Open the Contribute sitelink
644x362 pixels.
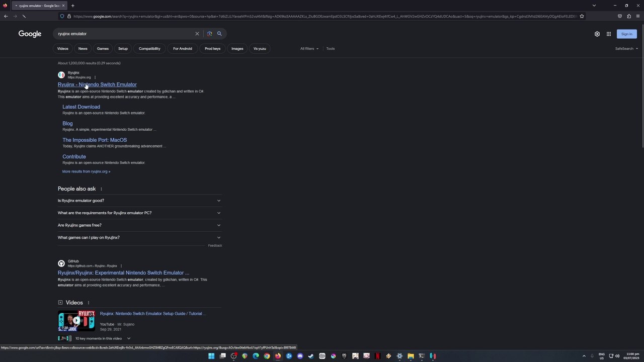[74, 157]
